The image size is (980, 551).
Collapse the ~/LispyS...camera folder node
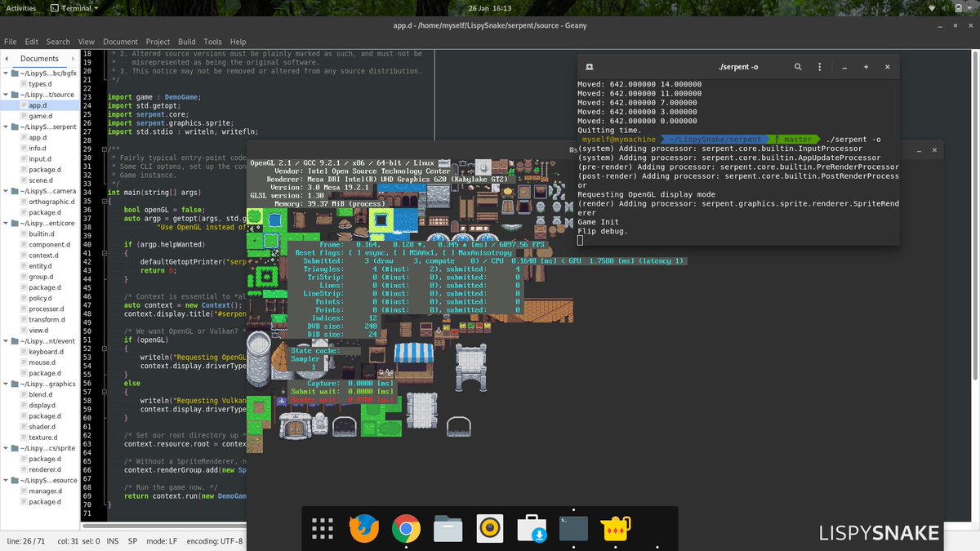[x=7, y=191]
